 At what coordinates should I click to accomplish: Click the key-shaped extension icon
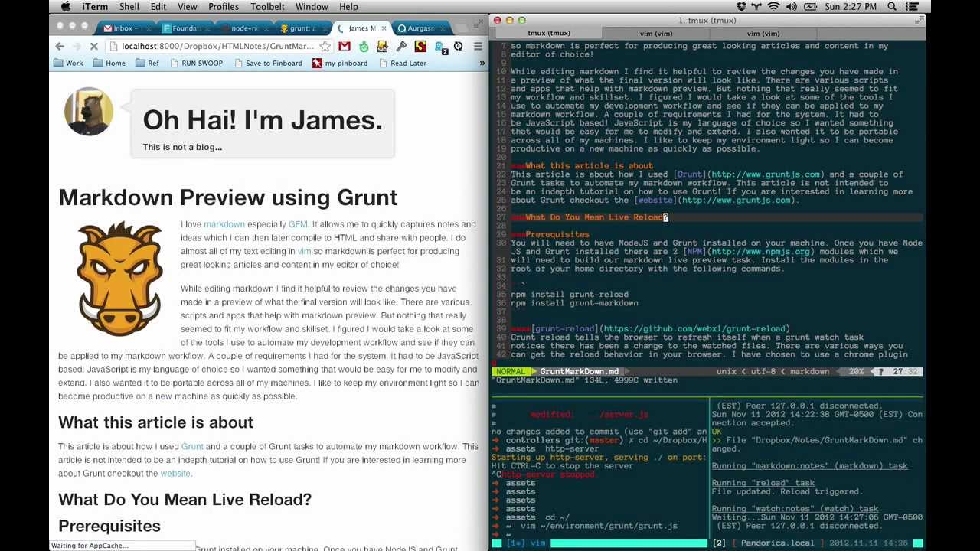(401, 47)
